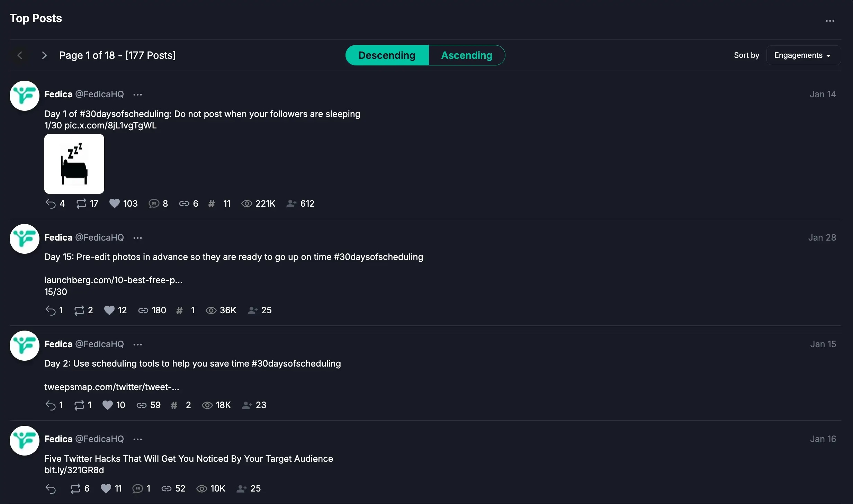Click link clicks icon on Day 15 post
The height and width of the screenshot is (504, 853).
pyautogui.click(x=143, y=310)
